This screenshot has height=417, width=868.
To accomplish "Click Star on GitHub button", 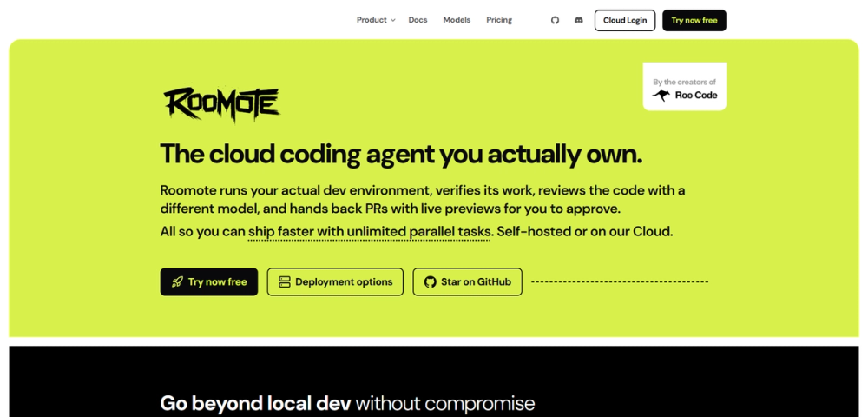I will 467,281.
